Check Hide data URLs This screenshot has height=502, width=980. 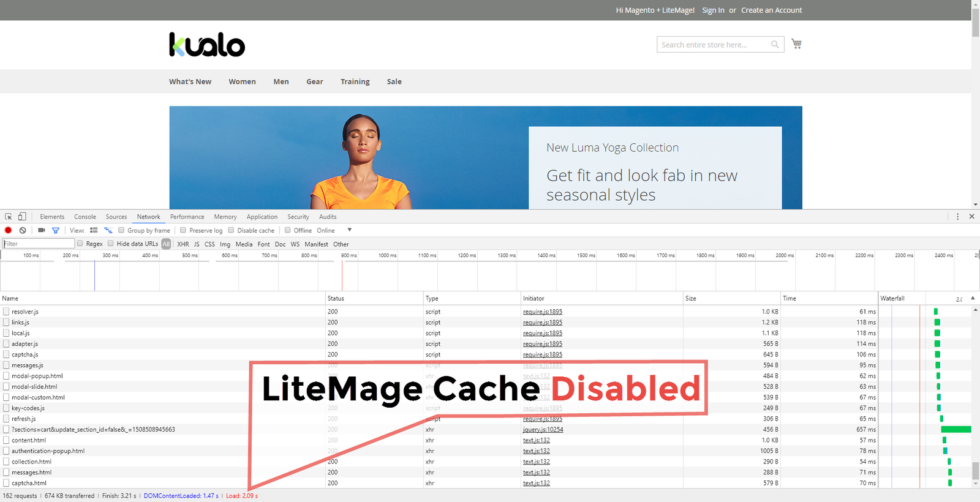[110, 244]
